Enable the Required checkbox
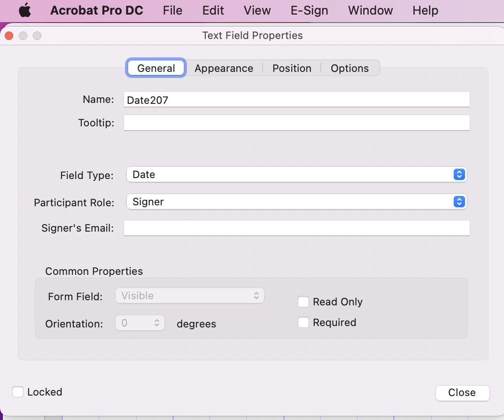The width and height of the screenshot is (504, 420). pos(303,322)
